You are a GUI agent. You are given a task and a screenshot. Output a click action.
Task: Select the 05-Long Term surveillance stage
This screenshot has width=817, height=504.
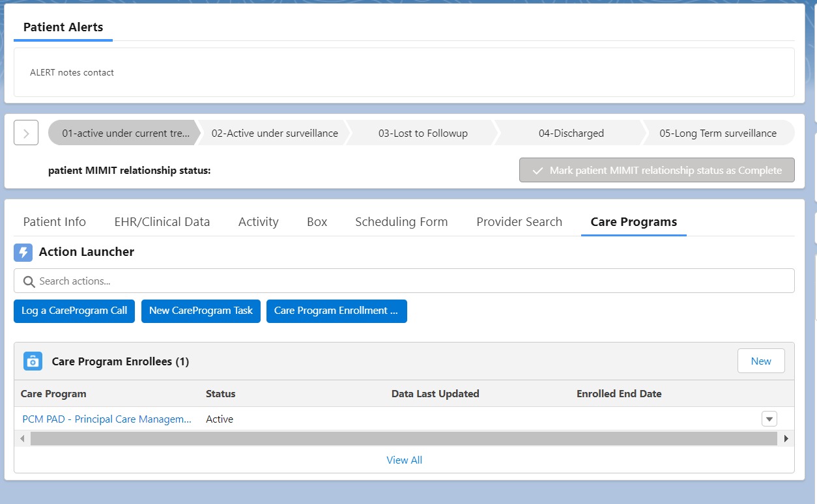(x=717, y=133)
